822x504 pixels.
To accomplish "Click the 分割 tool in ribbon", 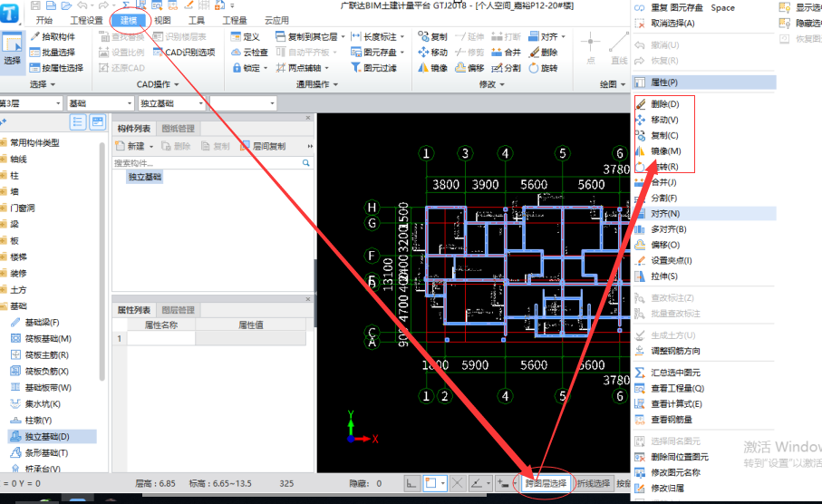I will click(x=507, y=68).
